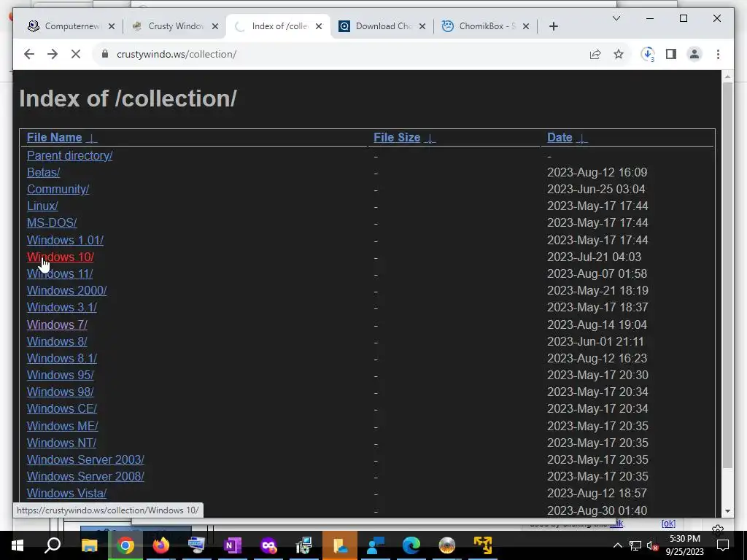
Task: Open a new browser tab
Action: point(553,26)
